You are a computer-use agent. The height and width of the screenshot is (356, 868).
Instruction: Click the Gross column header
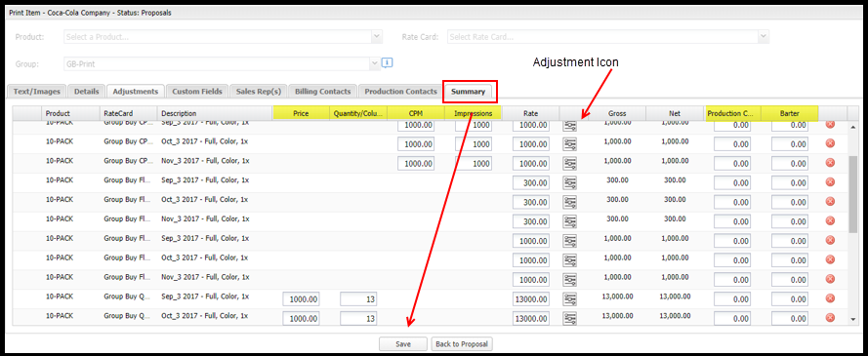[x=617, y=113]
